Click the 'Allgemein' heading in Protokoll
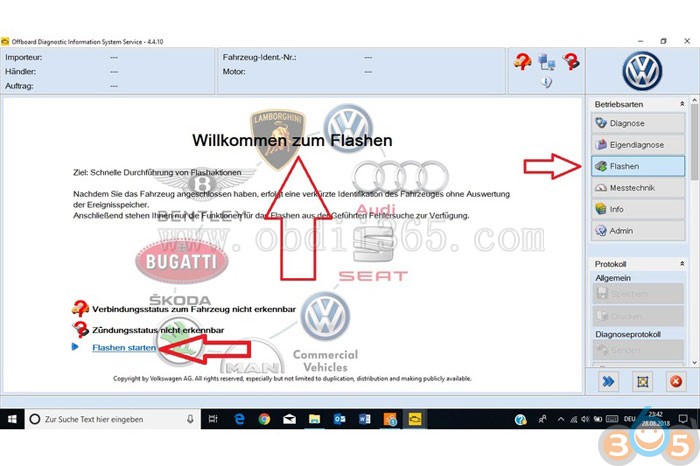Viewport: 700px width, 466px height. (613, 278)
